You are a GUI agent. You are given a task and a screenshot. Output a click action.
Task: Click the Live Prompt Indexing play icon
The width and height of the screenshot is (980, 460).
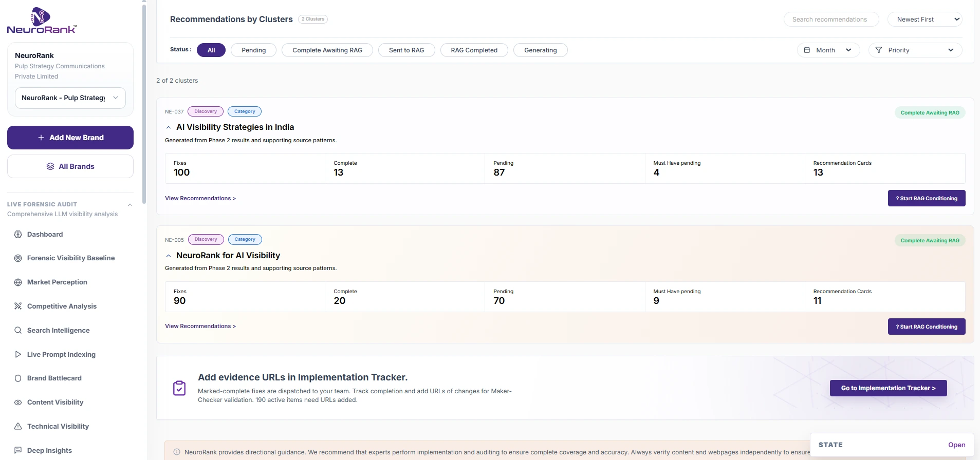click(x=18, y=354)
